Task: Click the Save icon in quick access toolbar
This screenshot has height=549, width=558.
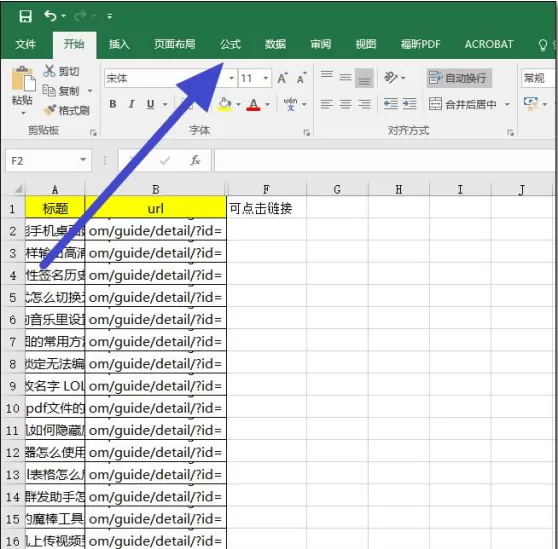Action: pos(25,16)
